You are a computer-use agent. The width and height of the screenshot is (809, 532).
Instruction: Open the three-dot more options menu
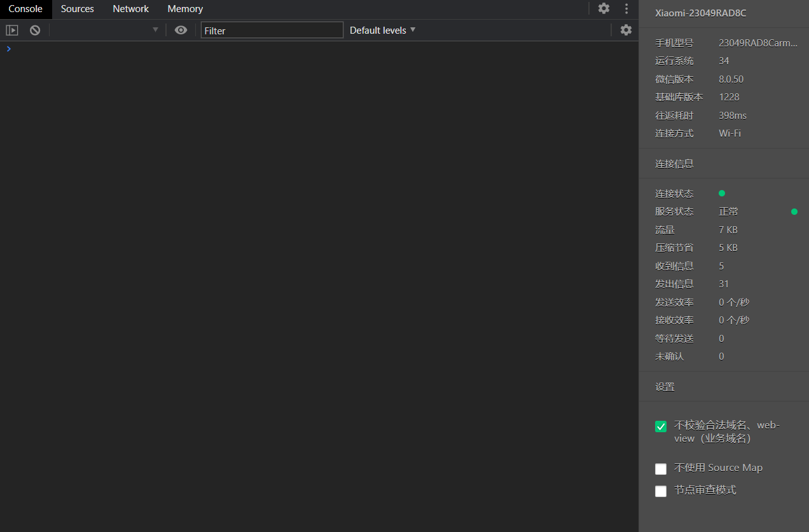click(626, 8)
